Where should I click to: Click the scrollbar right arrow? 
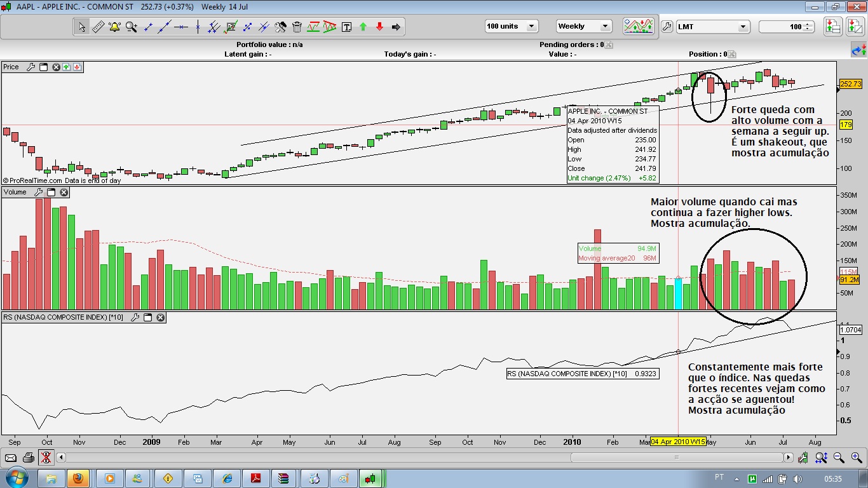click(x=789, y=457)
